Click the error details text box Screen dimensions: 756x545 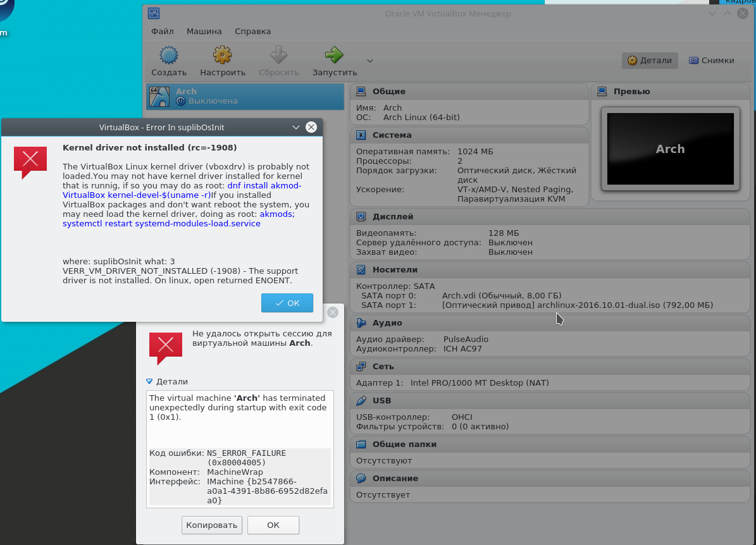(240, 449)
